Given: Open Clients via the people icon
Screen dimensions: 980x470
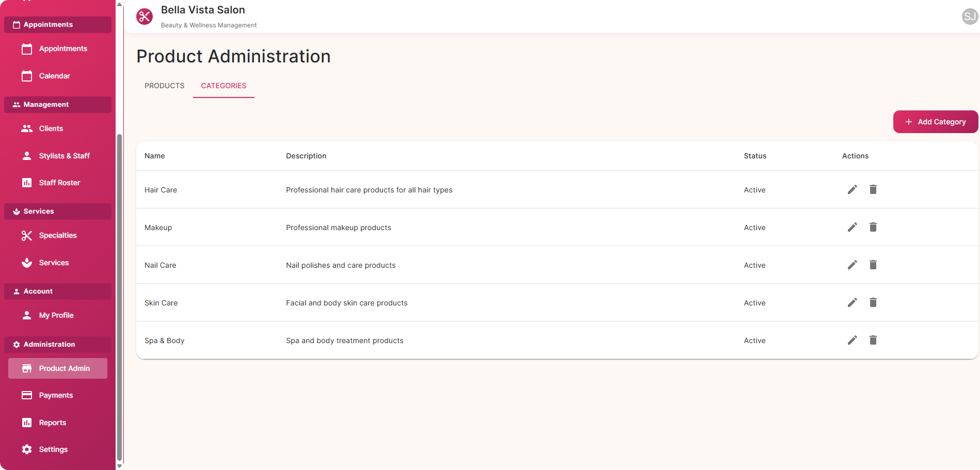Looking at the screenshot, I should (x=27, y=128).
